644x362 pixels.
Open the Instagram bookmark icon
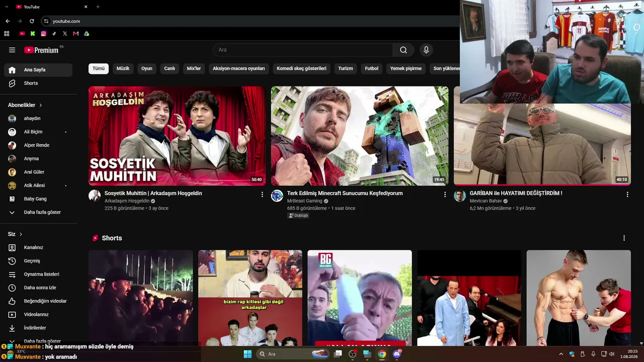(44, 34)
